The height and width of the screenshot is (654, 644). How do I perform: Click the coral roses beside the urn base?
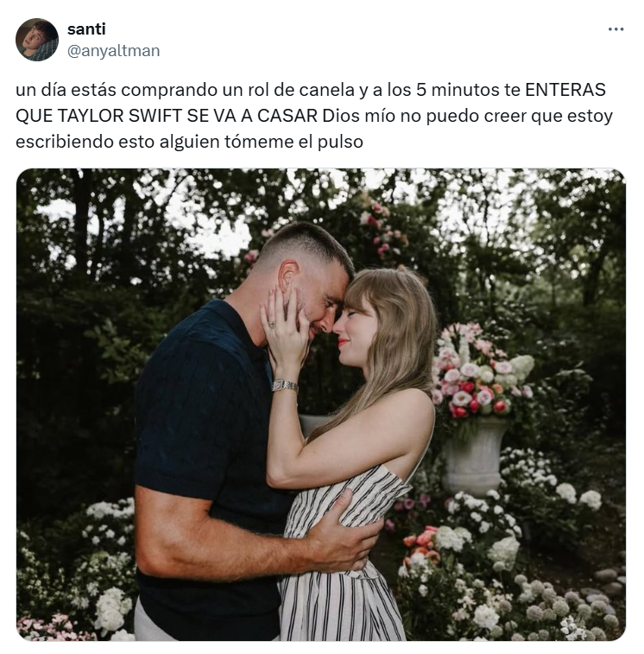coord(421,544)
